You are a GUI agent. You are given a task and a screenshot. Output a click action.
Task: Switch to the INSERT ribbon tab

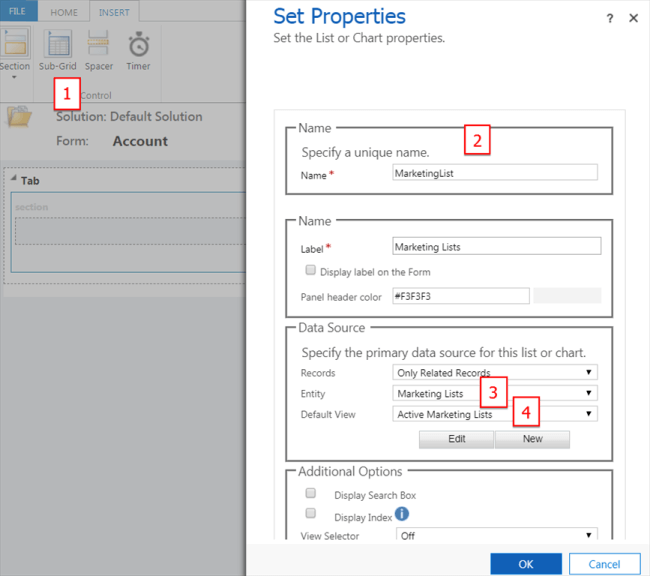[114, 12]
